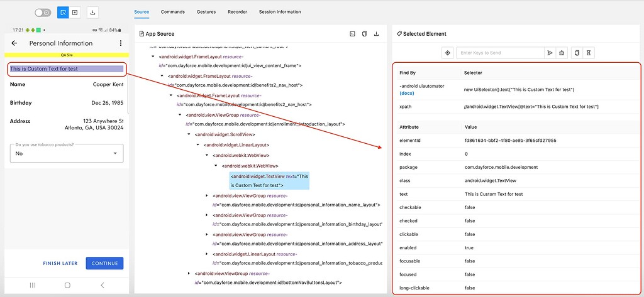Screen dimensions: 644x297
Task: Open the Gestures tab
Action: pyautogui.click(x=206, y=12)
